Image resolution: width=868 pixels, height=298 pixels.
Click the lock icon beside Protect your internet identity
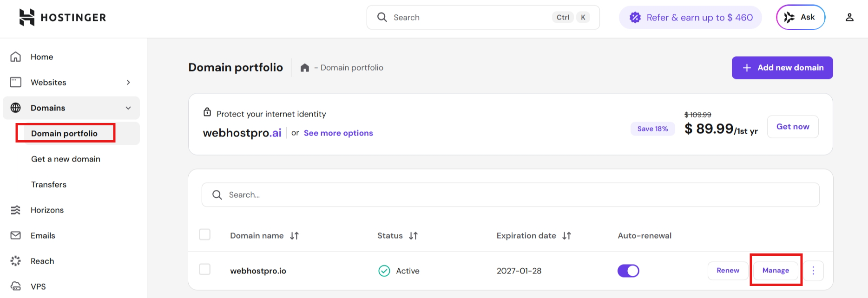point(207,112)
